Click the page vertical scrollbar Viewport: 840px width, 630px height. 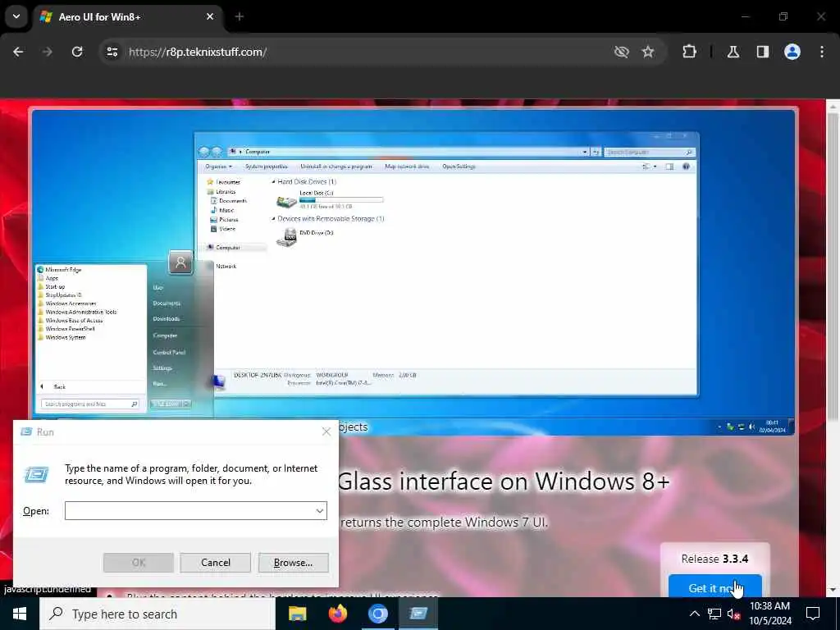coord(833,268)
